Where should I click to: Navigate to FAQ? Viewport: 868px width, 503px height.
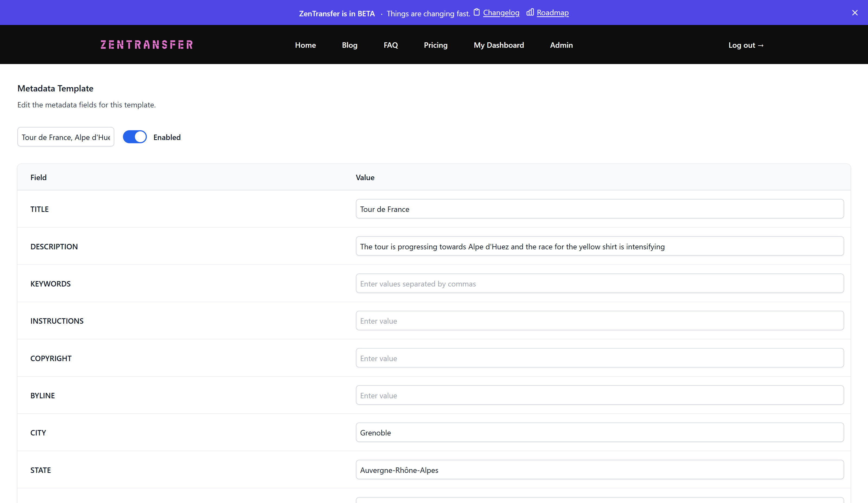tap(391, 45)
